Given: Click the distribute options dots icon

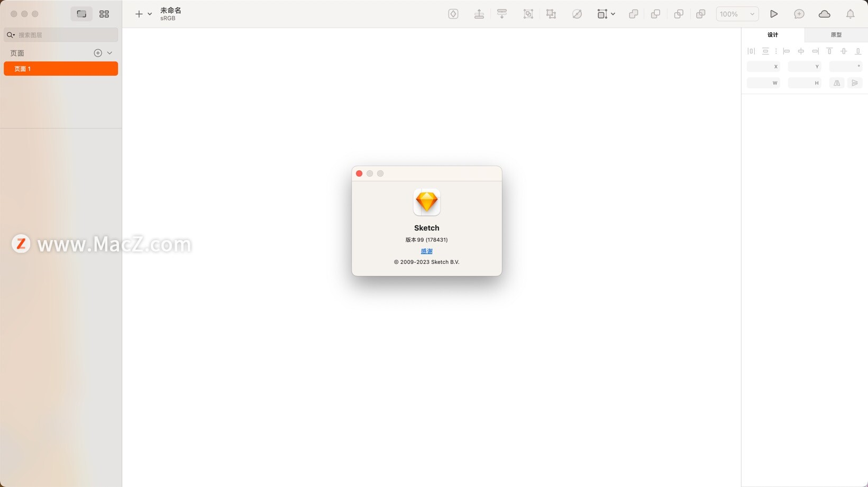Looking at the screenshot, I should [776, 51].
